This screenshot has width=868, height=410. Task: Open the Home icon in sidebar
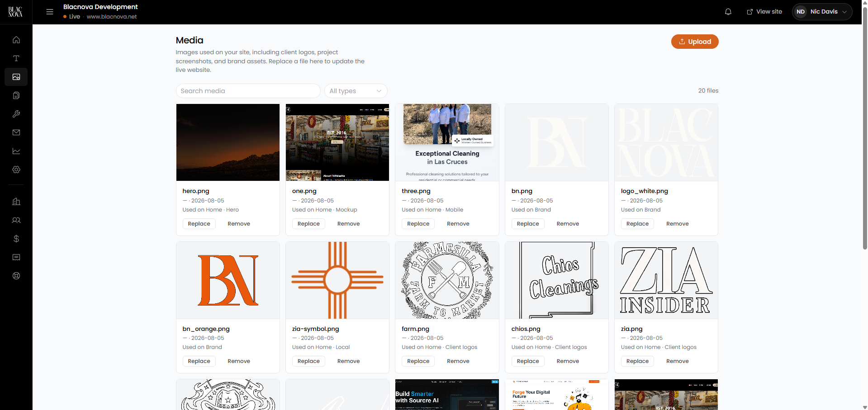click(16, 40)
